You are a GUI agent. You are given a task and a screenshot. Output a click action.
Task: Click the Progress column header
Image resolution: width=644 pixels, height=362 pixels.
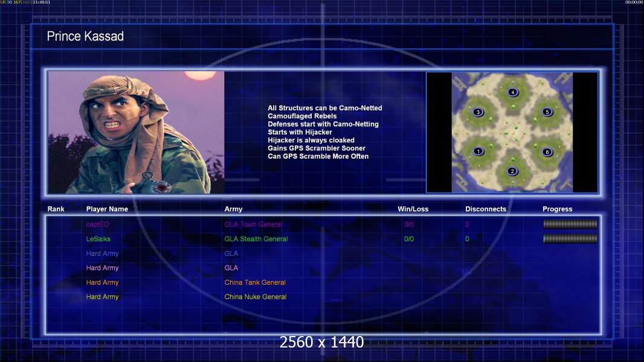coord(558,209)
